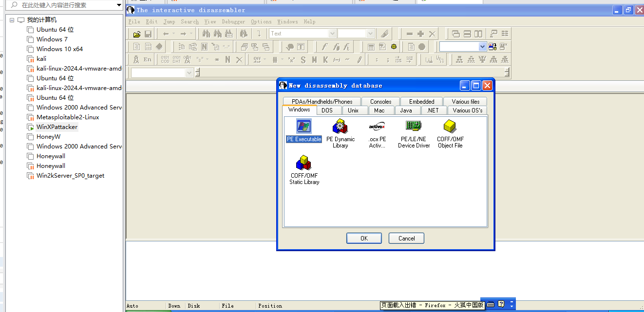
Task: Click the first binoculars search icon
Action: point(207,34)
